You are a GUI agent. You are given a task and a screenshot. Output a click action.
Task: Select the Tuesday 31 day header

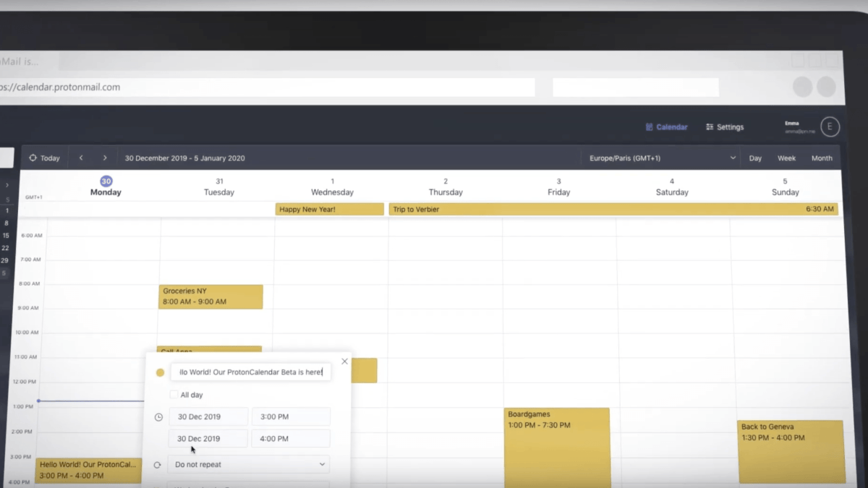(x=219, y=187)
